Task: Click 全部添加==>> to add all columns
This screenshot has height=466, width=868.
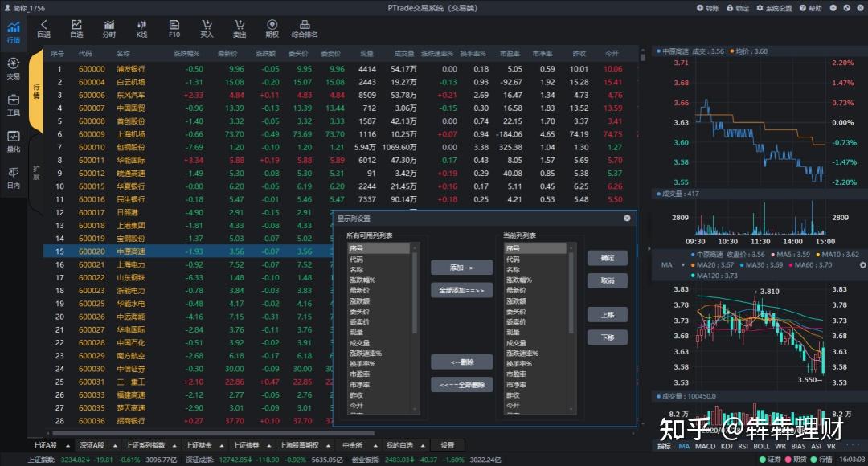Action: (461, 289)
